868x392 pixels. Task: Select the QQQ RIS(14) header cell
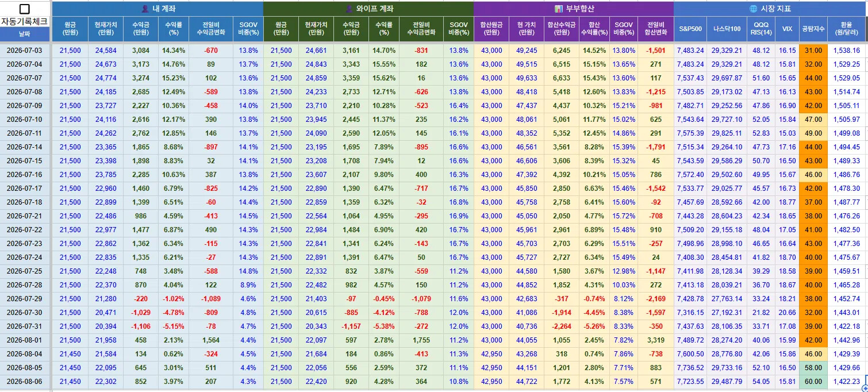pos(761,28)
